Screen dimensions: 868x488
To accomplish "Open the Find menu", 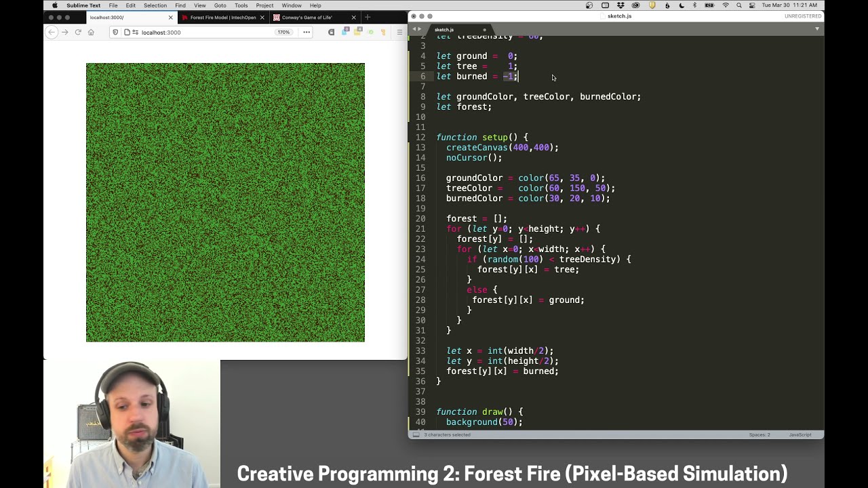I will click(x=180, y=5).
